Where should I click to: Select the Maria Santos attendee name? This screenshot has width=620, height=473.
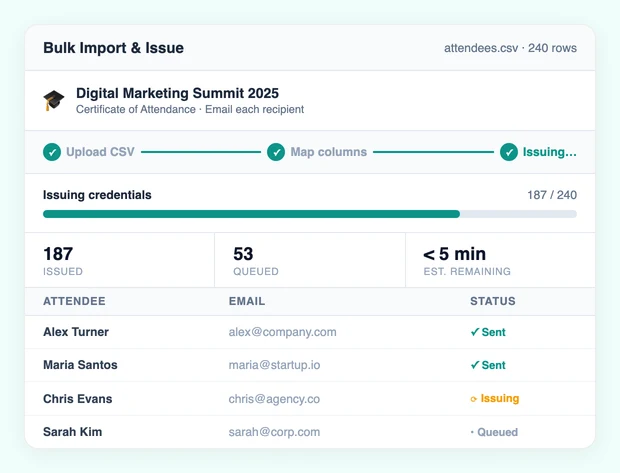(x=80, y=365)
